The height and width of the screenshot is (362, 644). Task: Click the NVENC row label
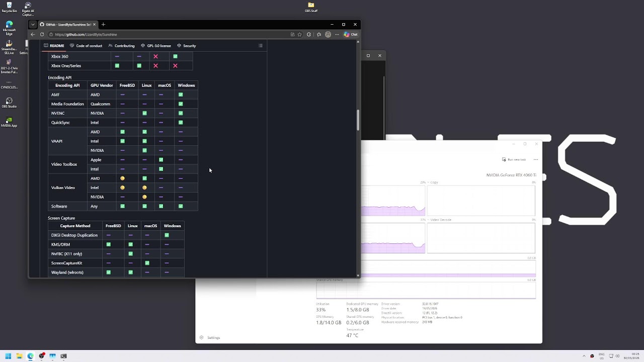[x=58, y=113]
